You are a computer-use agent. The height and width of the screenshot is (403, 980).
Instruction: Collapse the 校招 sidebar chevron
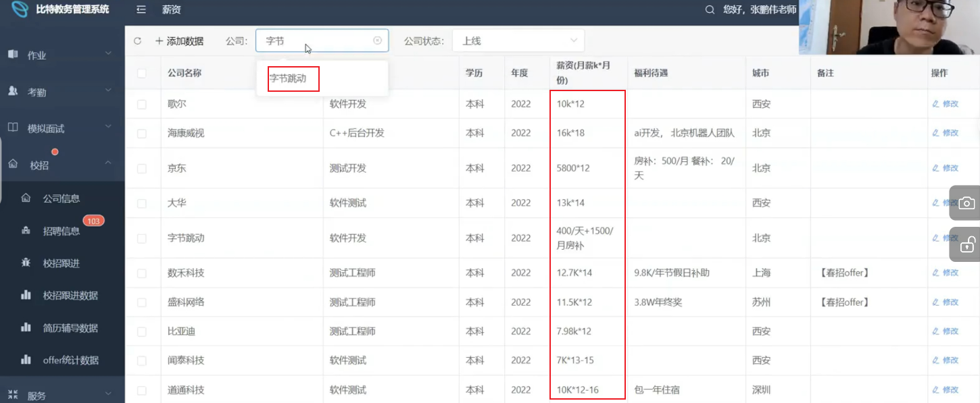pos(108,163)
